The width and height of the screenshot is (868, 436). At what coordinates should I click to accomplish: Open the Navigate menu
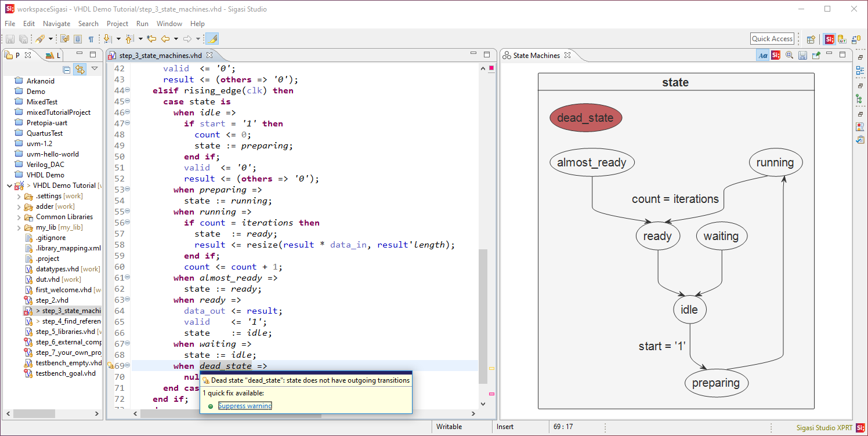(57, 24)
